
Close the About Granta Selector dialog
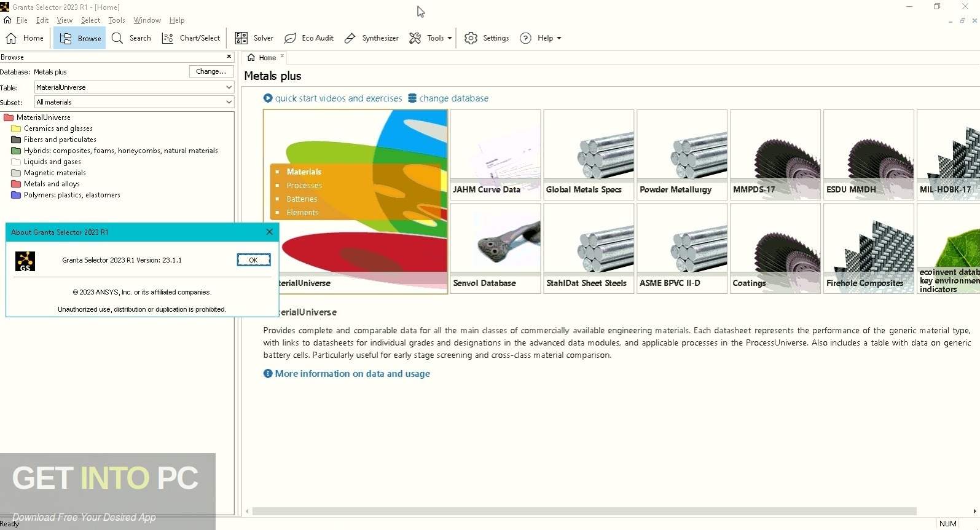[269, 232]
